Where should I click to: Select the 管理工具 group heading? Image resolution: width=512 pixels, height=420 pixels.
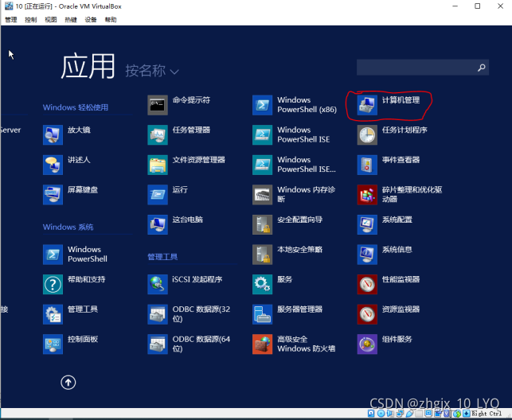click(x=162, y=257)
